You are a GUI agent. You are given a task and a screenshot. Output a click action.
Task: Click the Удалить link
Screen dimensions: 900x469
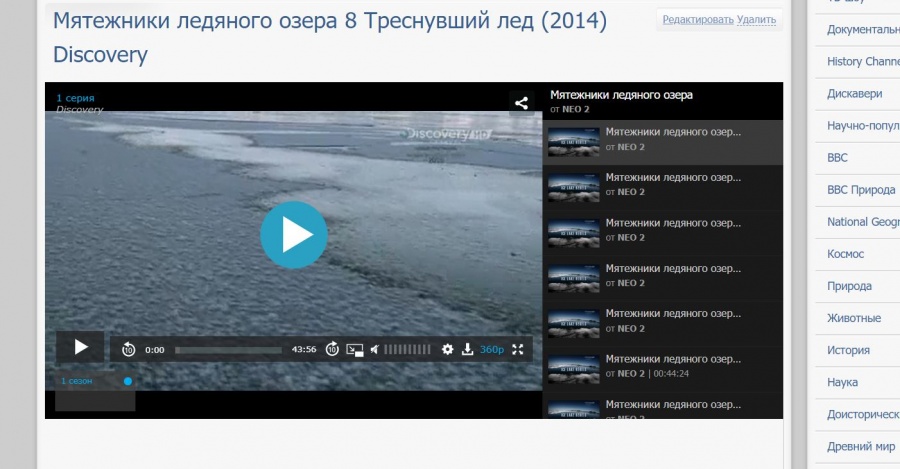[757, 20]
